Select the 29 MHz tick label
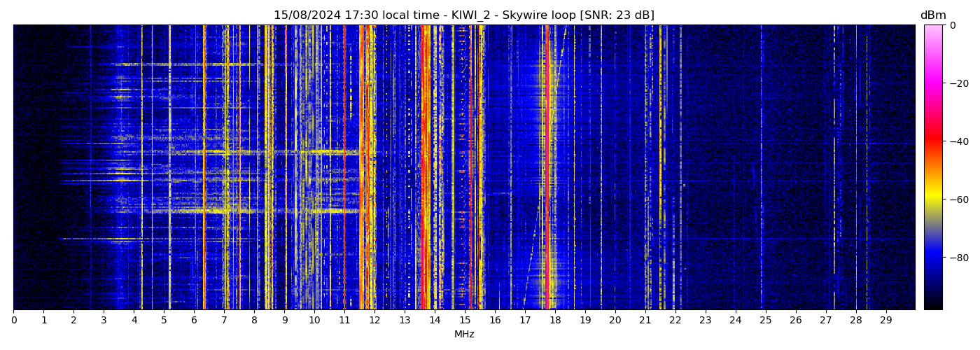The width and height of the screenshot is (980, 350). [885, 321]
